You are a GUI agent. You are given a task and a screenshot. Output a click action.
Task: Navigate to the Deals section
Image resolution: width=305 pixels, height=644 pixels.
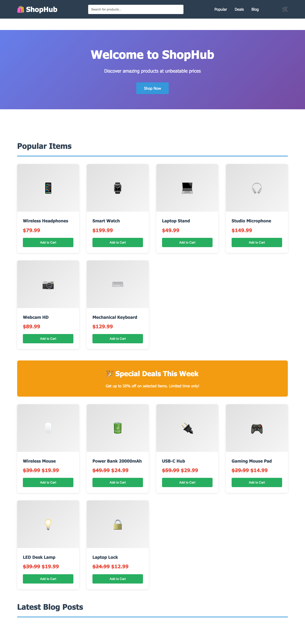click(239, 9)
